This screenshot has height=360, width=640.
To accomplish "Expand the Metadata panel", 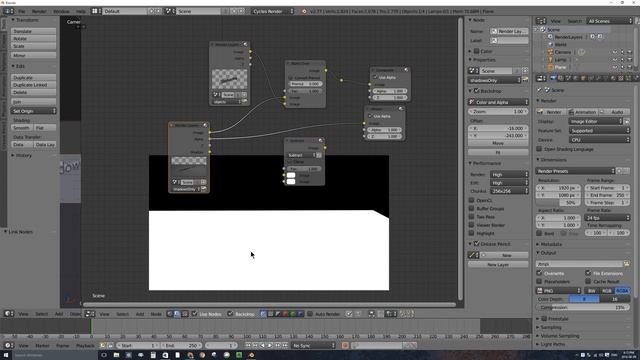I will point(550,244).
